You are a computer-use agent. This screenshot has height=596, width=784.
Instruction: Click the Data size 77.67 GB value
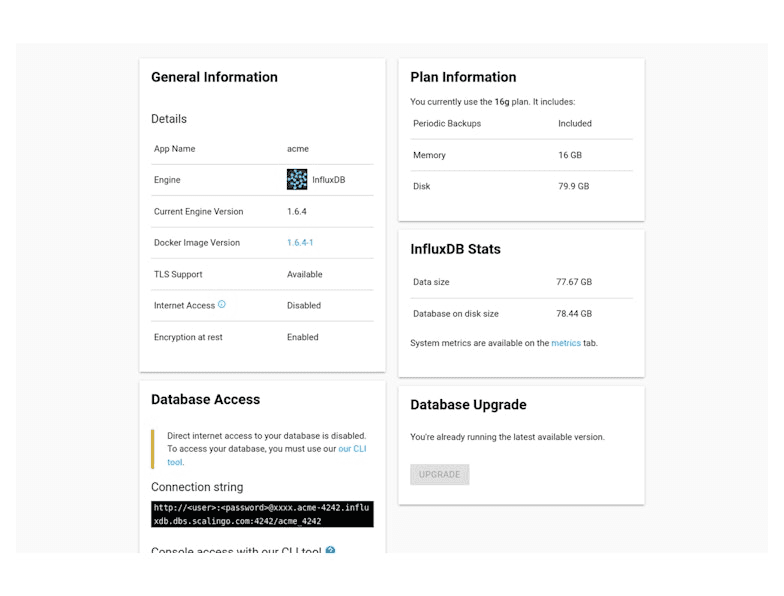coord(574,282)
